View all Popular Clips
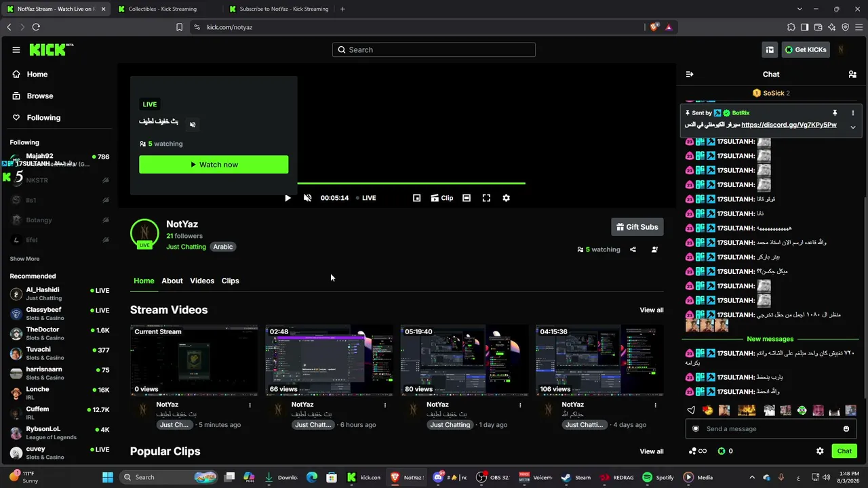Image resolution: width=868 pixels, height=488 pixels. [652, 451]
